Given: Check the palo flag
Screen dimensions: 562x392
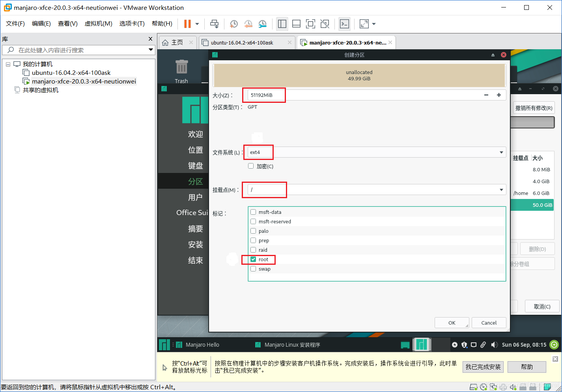Looking at the screenshot, I should point(253,231).
